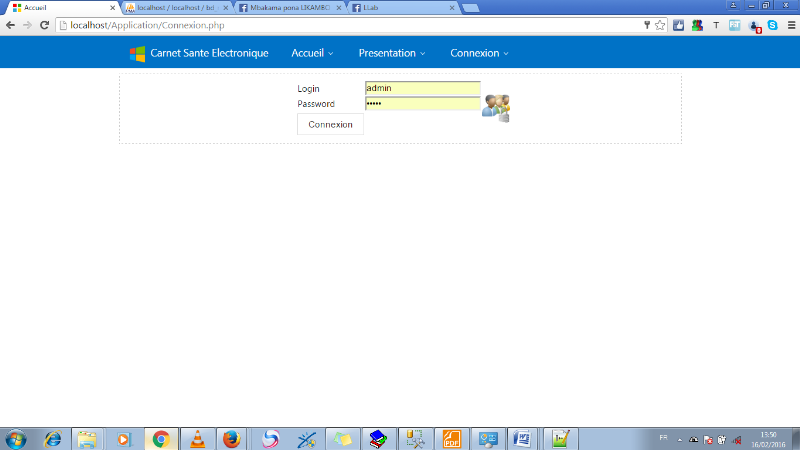Open the Carnet Sante Electronique brand link
Image resolution: width=800 pixels, height=450 pixels.
[209, 53]
